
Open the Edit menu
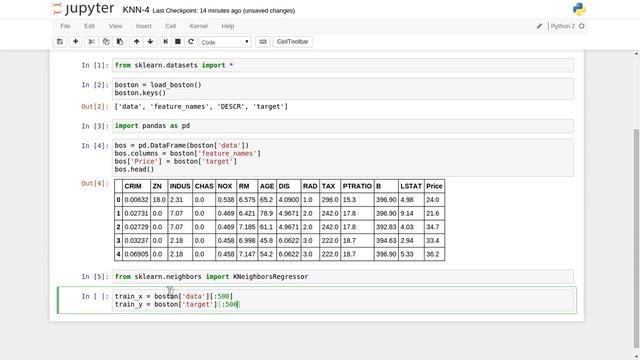pyautogui.click(x=89, y=26)
